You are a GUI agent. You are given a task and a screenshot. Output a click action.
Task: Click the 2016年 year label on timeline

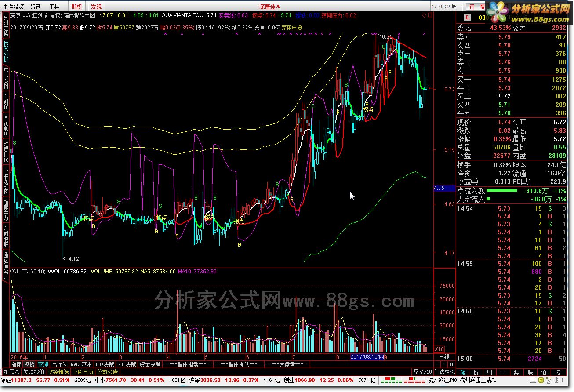[x=19, y=357]
